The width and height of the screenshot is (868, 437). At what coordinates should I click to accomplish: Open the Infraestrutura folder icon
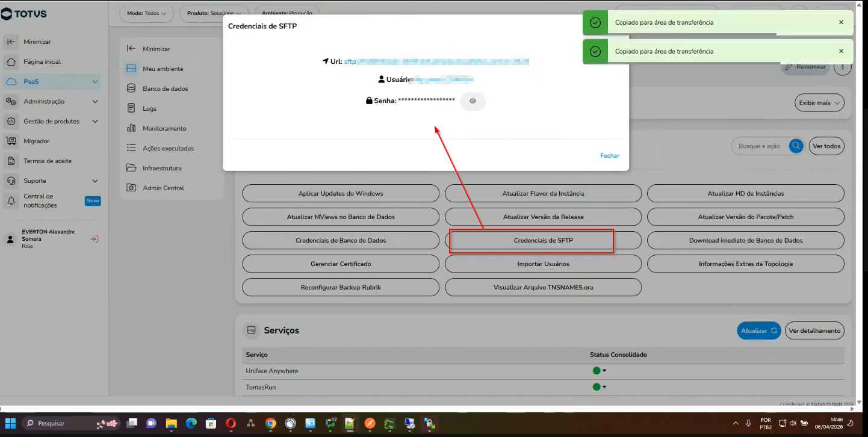point(131,168)
